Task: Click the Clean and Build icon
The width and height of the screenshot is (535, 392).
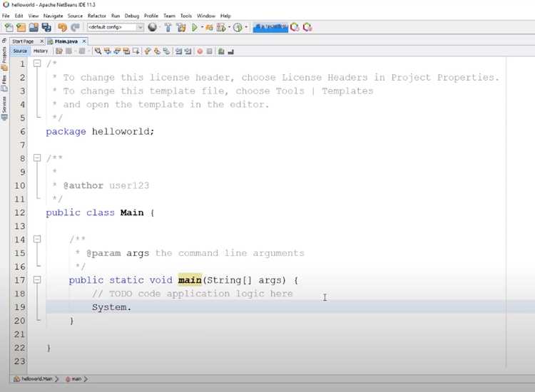Action: 181,27
